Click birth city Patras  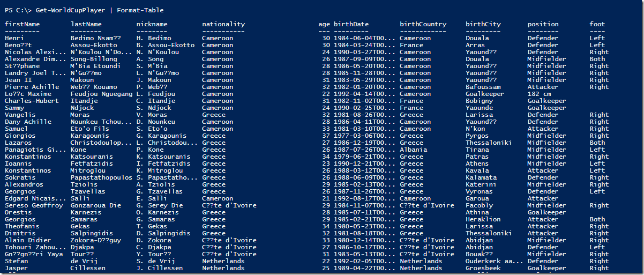point(477,157)
